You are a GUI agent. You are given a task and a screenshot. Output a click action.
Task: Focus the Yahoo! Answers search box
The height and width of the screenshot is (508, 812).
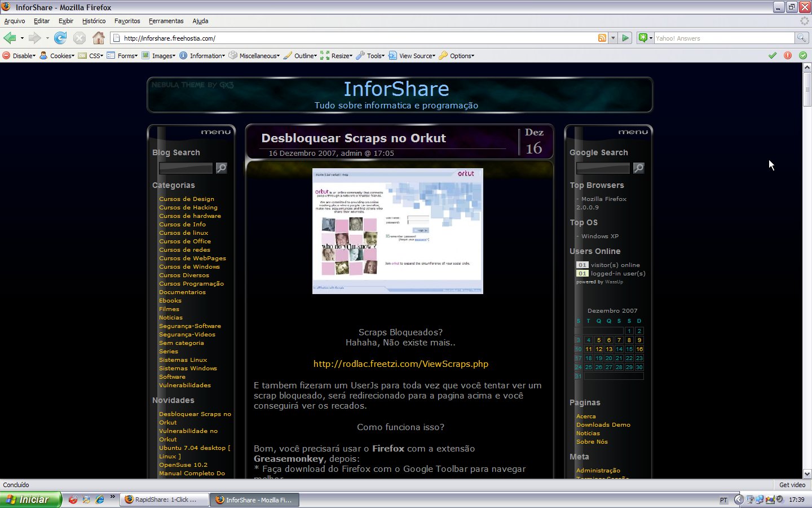coord(724,38)
